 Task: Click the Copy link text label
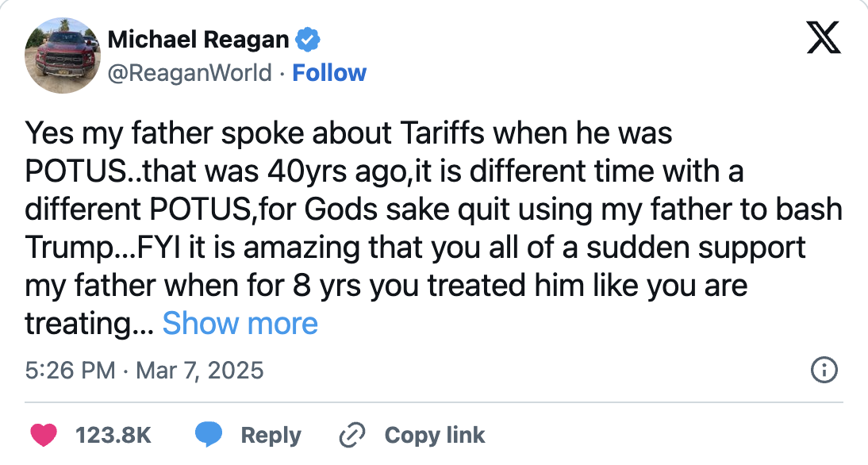(x=434, y=435)
